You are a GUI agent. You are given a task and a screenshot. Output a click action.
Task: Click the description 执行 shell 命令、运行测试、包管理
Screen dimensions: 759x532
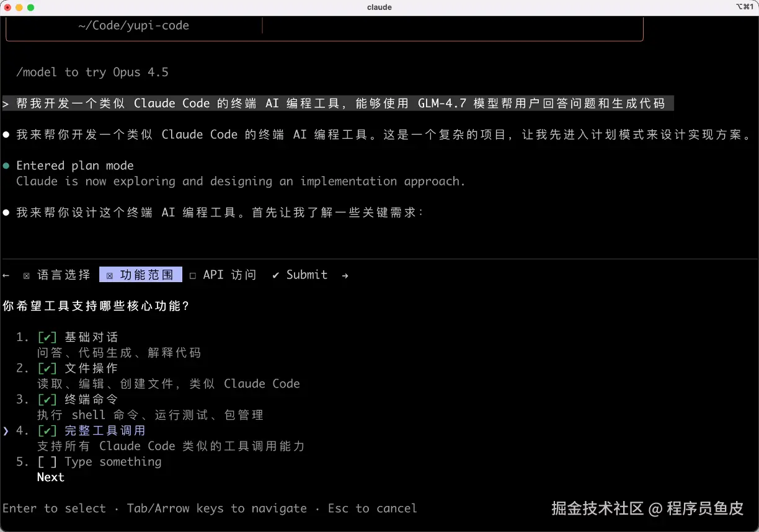(x=151, y=415)
